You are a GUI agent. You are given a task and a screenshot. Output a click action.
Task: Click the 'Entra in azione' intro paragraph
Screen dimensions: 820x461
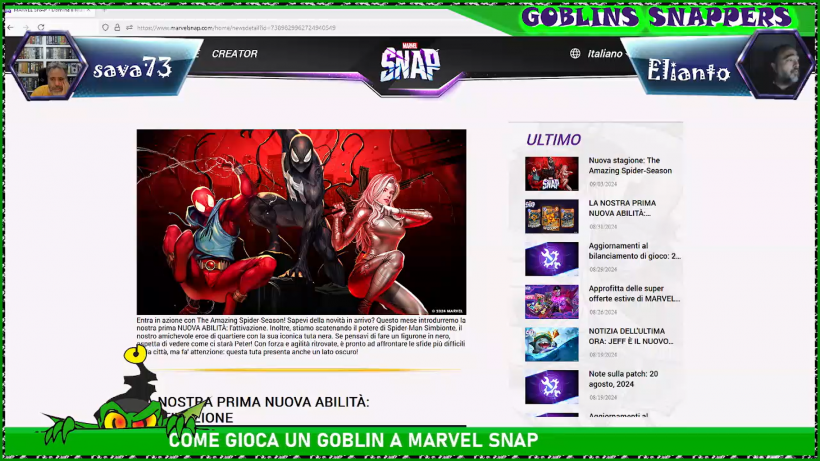pos(301,336)
